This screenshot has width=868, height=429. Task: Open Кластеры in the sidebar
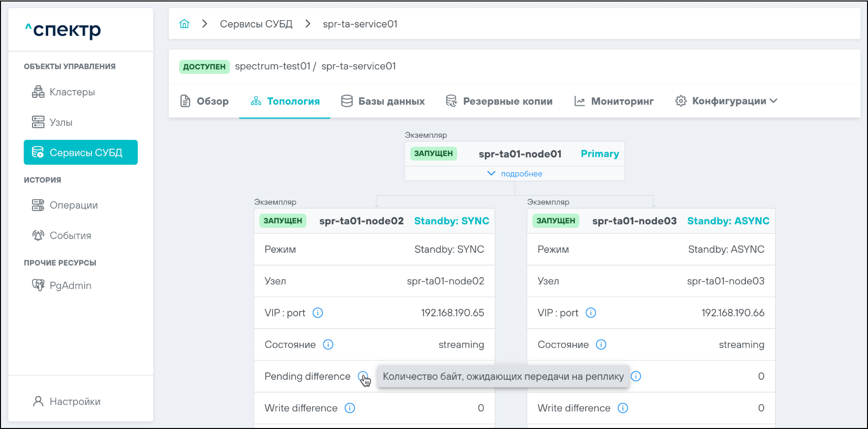(x=72, y=92)
